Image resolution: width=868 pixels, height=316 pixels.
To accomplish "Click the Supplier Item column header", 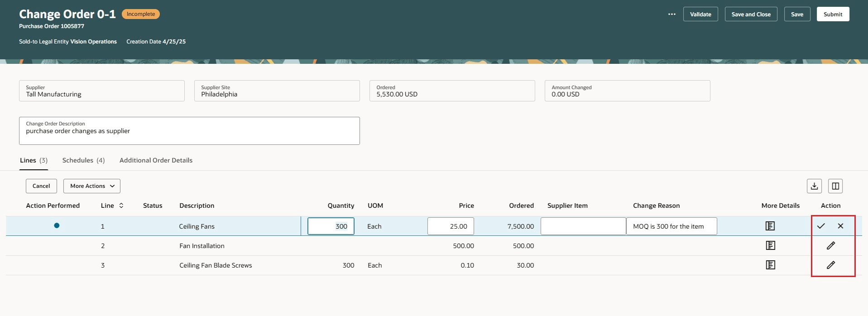I will pyautogui.click(x=567, y=206).
